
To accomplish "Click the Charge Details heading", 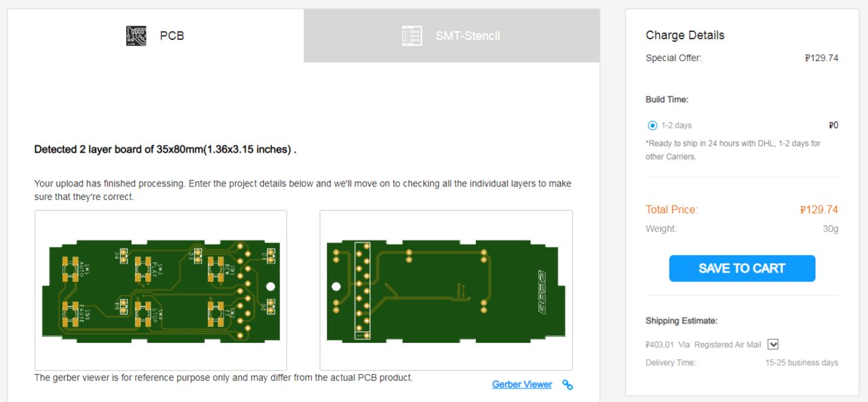I will [685, 35].
